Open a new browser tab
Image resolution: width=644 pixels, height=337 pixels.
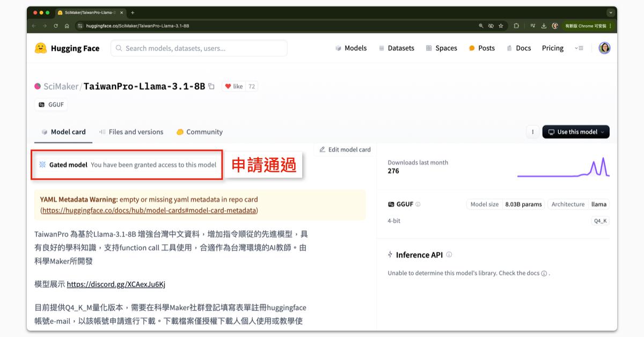point(133,12)
